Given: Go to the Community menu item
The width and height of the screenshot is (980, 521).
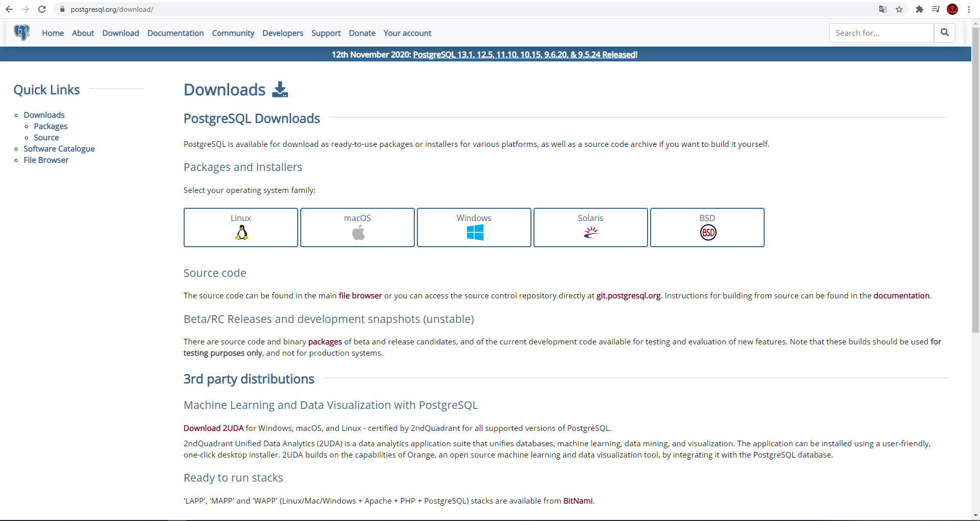Looking at the screenshot, I should tap(233, 33).
